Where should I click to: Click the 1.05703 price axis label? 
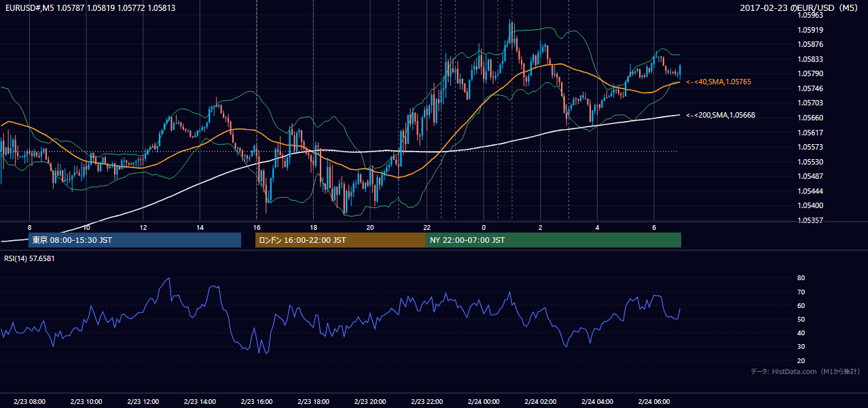811,103
